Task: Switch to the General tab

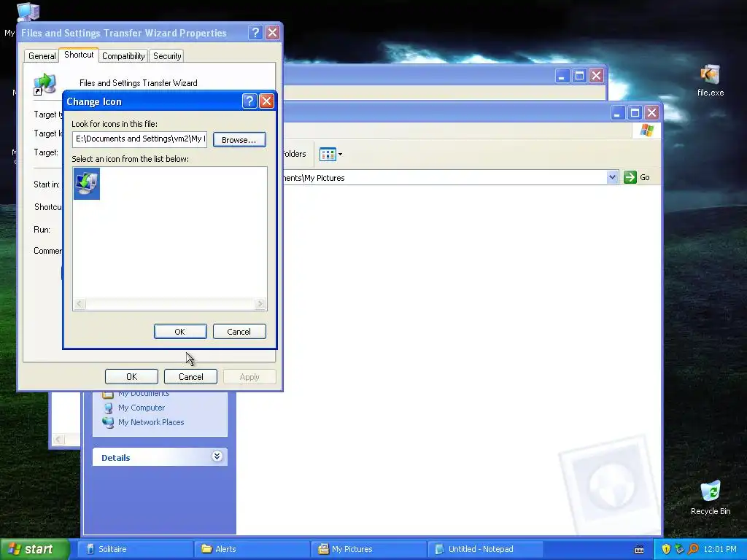Action: tap(42, 56)
